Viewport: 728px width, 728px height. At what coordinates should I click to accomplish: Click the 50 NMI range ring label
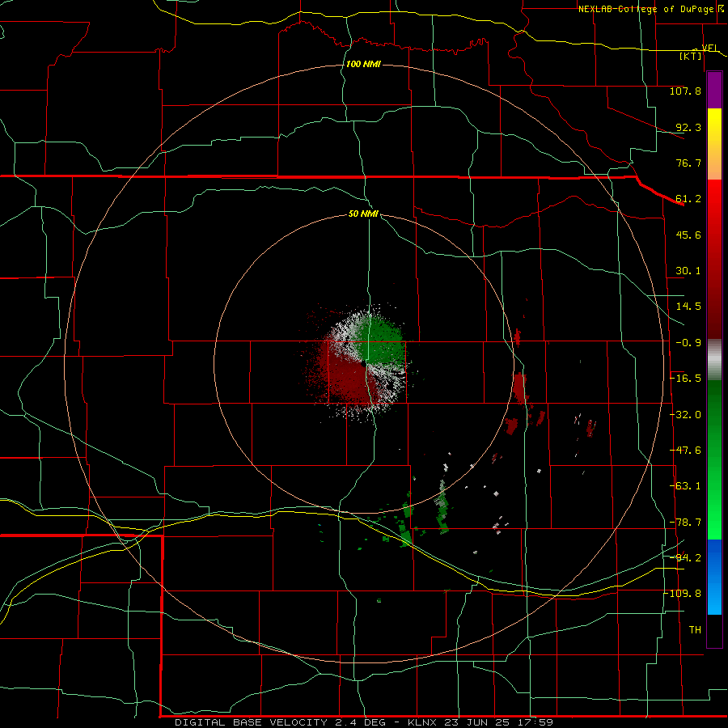363,214
